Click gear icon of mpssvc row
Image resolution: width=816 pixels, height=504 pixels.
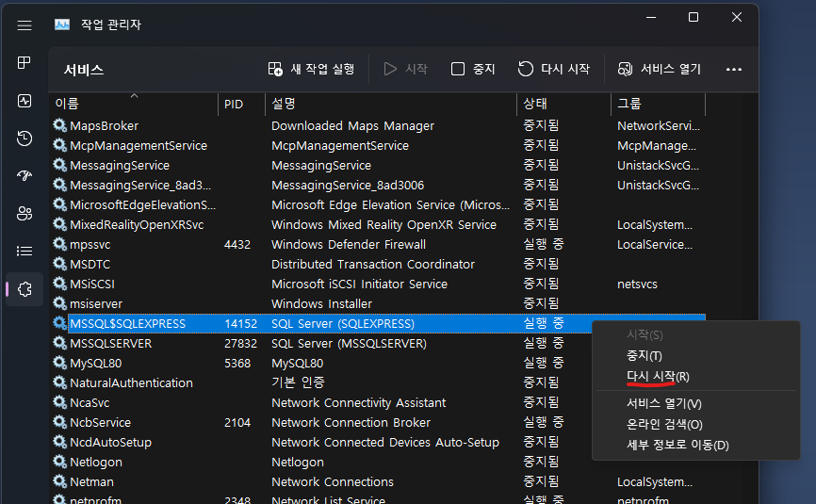pyautogui.click(x=60, y=244)
